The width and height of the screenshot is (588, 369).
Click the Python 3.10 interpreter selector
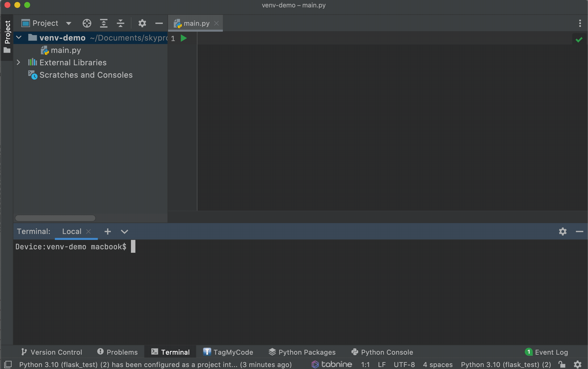click(506, 365)
